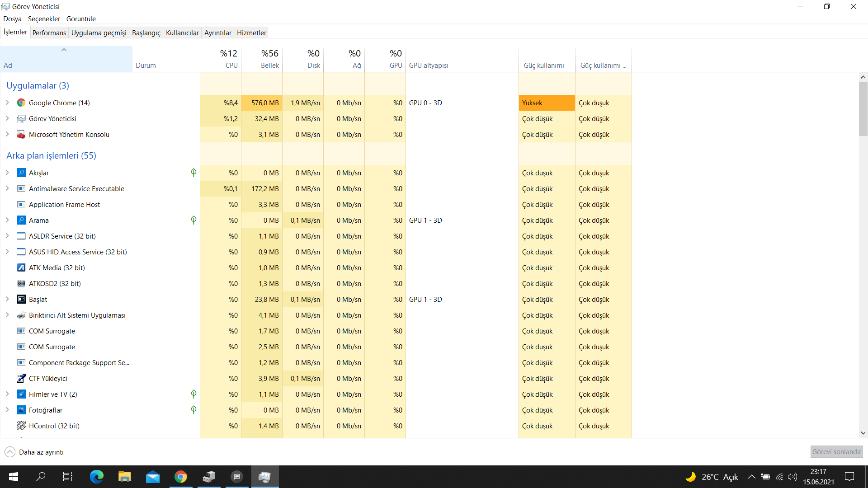Click the CTF Yükleyici process icon
The height and width of the screenshot is (488, 868).
[x=21, y=379]
